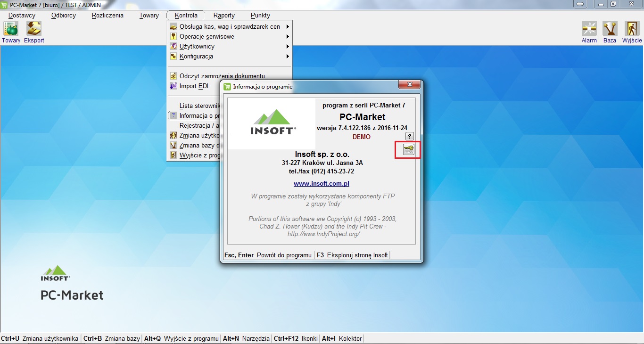Screen dimensions: 644x344
Task: Expand the Operacje serwisowe submenu arrow
Action: point(287,37)
